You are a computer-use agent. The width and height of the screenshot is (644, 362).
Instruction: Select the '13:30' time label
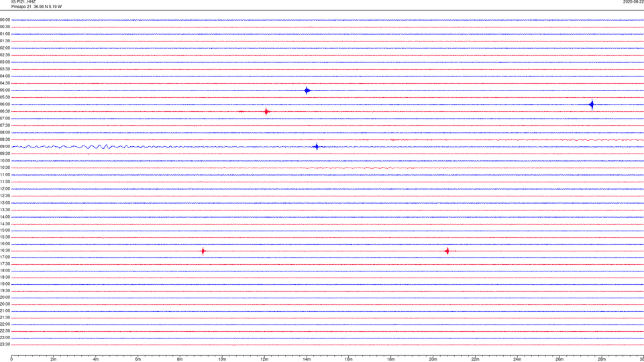5,210
